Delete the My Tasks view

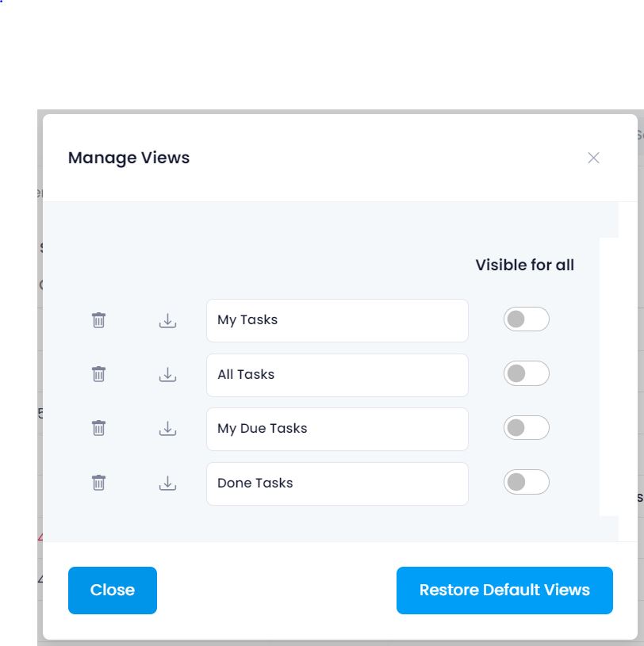[98, 320]
